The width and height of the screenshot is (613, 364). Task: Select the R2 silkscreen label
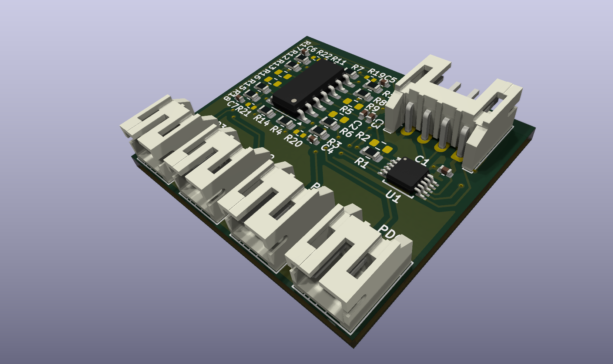point(363,136)
